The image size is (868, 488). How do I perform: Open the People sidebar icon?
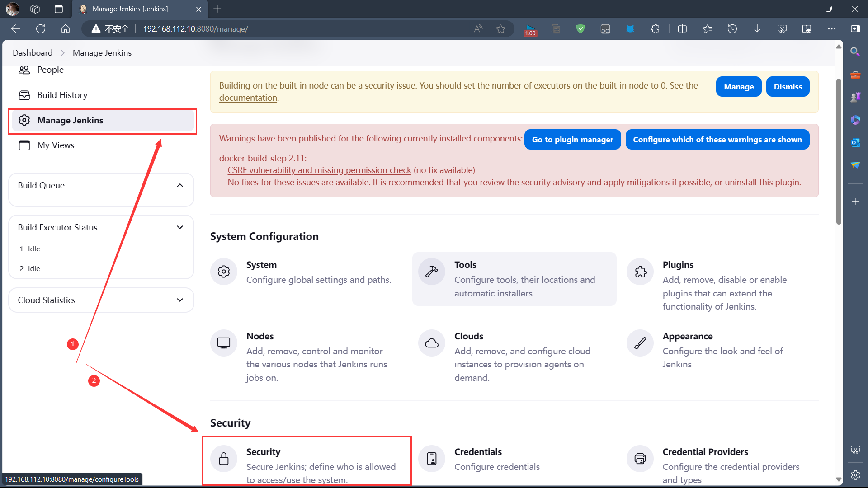pyautogui.click(x=24, y=70)
